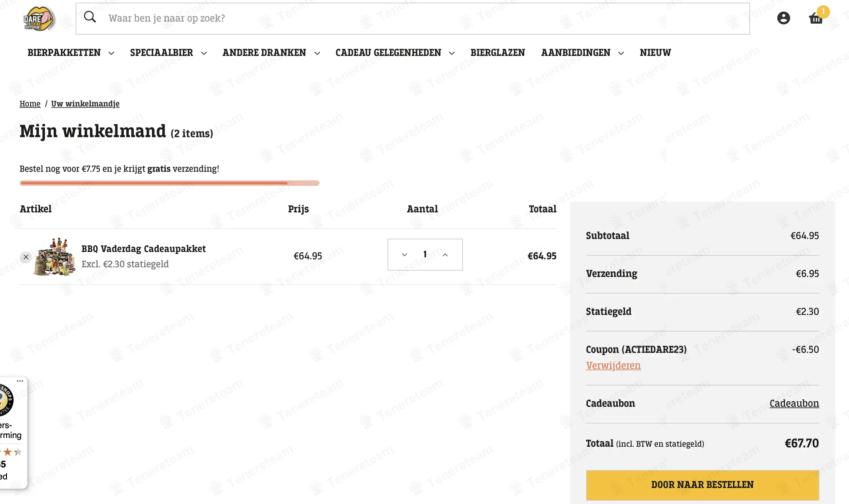849x504 pixels.
Task: Click the Coupon (ACTIEDARE23) label
Action: coord(636,350)
